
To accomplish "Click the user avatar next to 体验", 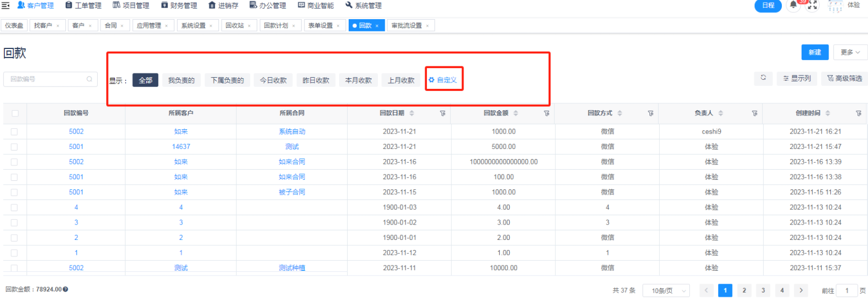I will click(835, 6).
